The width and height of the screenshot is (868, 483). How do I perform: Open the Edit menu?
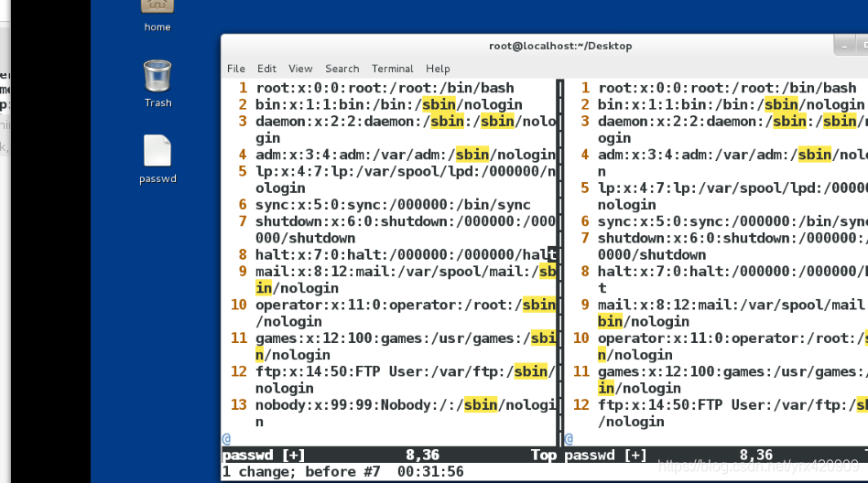pyautogui.click(x=266, y=69)
